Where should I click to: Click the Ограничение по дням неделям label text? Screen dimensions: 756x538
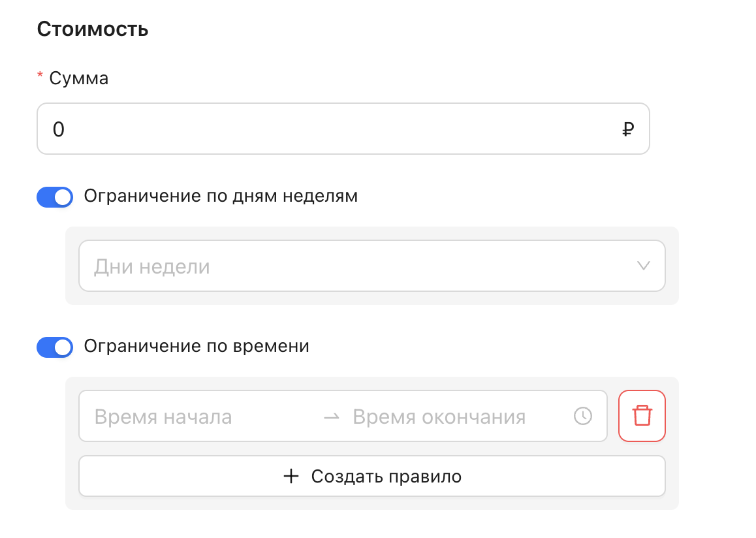tap(221, 196)
